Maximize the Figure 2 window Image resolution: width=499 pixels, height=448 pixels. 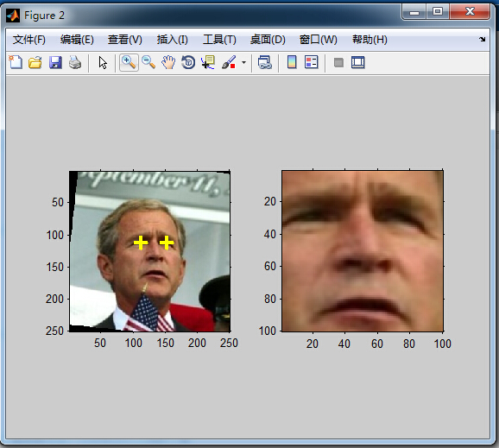(x=438, y=12)
